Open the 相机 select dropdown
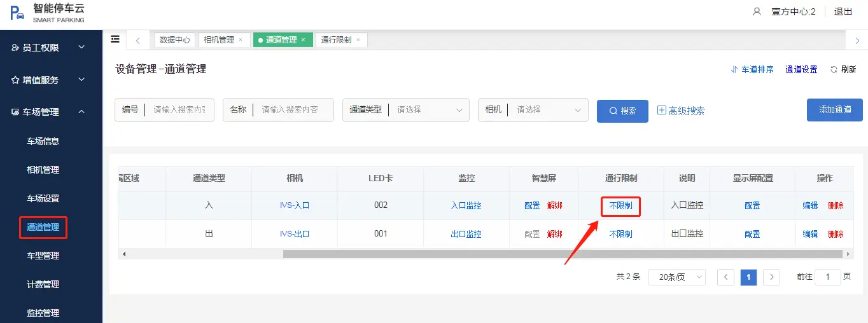The width and height of the screenshot is (868, 323). (533, 110)
